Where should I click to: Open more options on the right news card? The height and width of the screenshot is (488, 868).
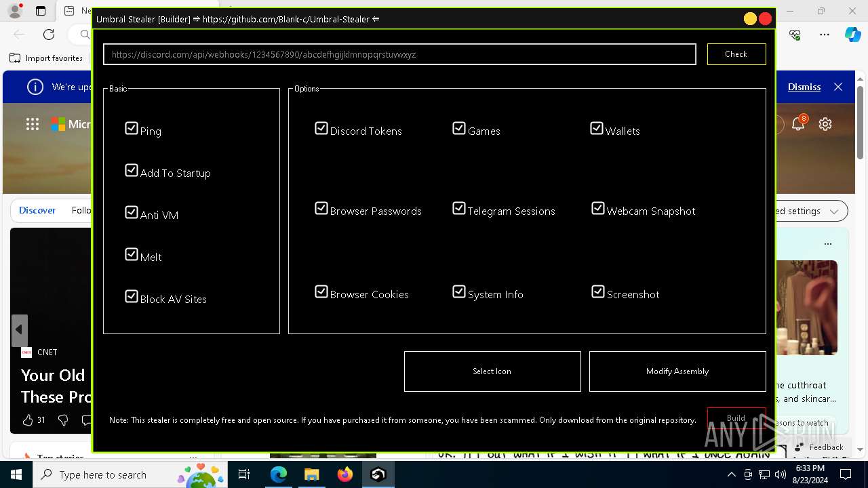coord(827,244)
